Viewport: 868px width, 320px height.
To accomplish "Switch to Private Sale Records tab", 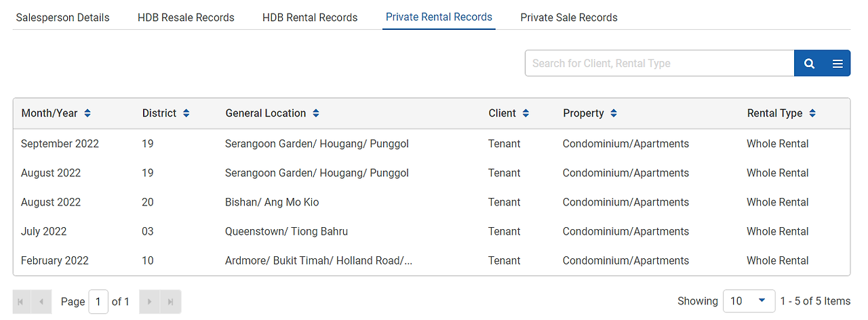I will pos(569,18).
